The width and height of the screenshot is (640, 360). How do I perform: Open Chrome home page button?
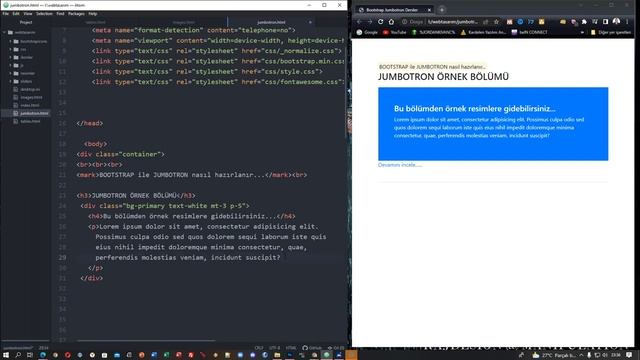point(391,22)
